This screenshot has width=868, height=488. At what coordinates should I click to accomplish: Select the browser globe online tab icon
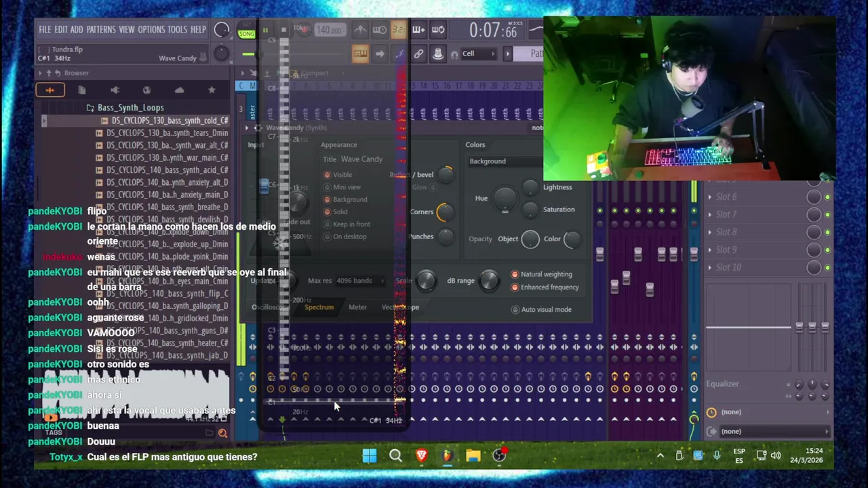[146, 89]
